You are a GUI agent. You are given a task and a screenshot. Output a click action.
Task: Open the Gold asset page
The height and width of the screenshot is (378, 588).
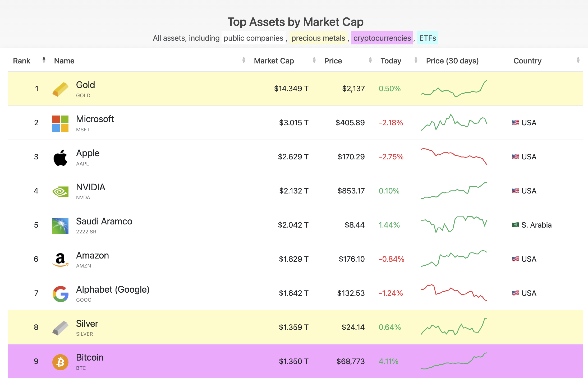click(x=85, y=85)
